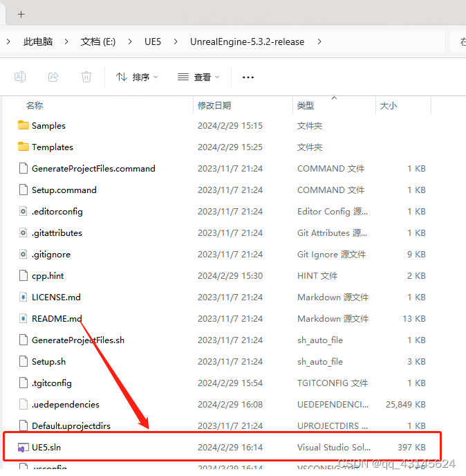Select the UE5.sln Visual Studio icon
This screenshot has width=466, height=476.
click(24, 448)
